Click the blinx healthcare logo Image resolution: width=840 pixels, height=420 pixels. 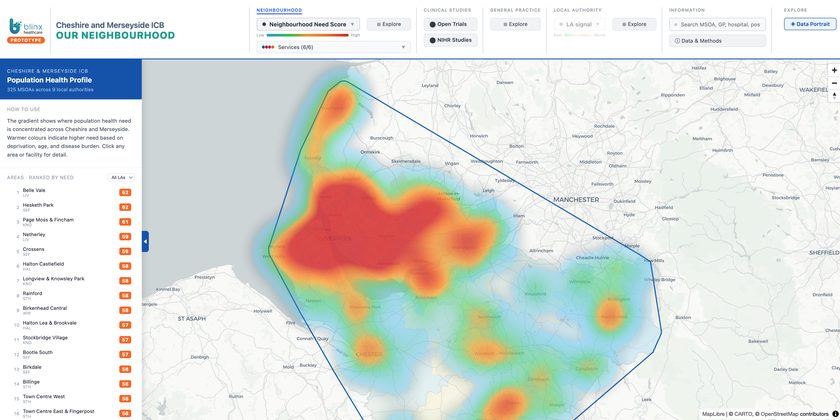[25, 26]
